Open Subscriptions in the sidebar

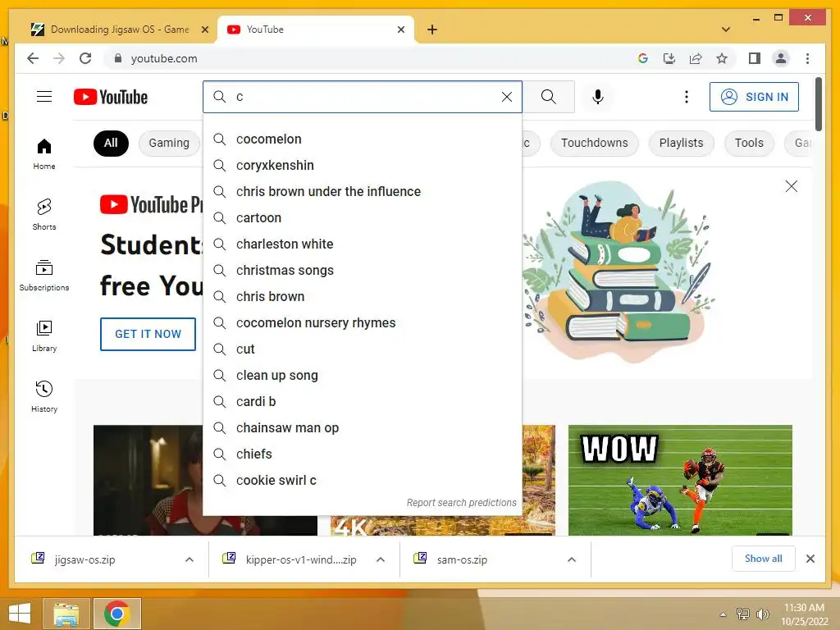[x=44, y=276]
